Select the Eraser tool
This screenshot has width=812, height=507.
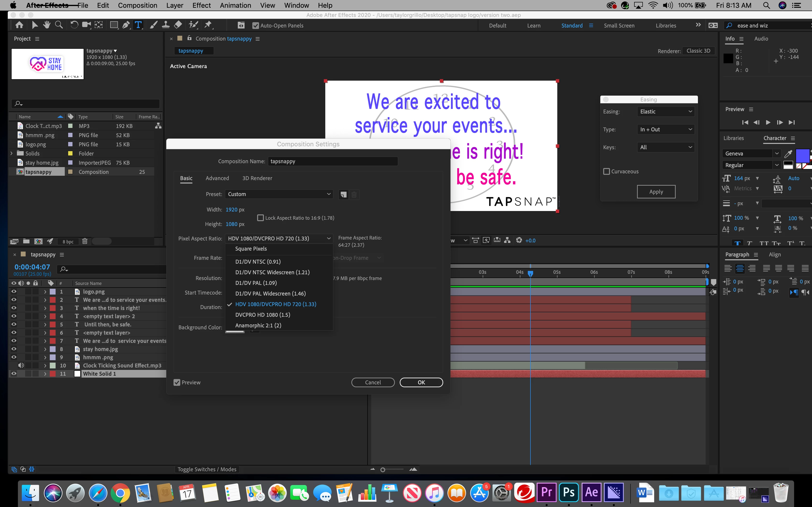[x=178, y=25]
